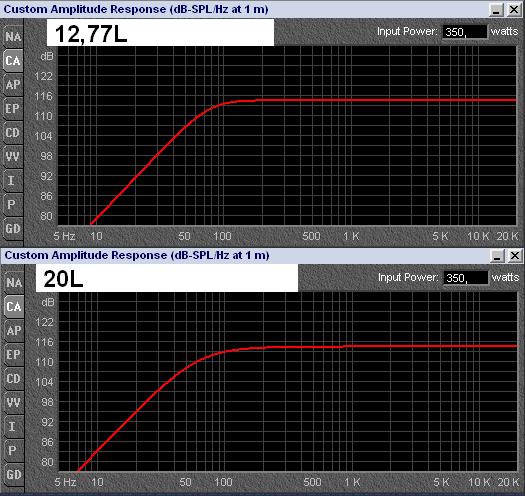Open the VV tab in the bottom window

pos(14,403)
